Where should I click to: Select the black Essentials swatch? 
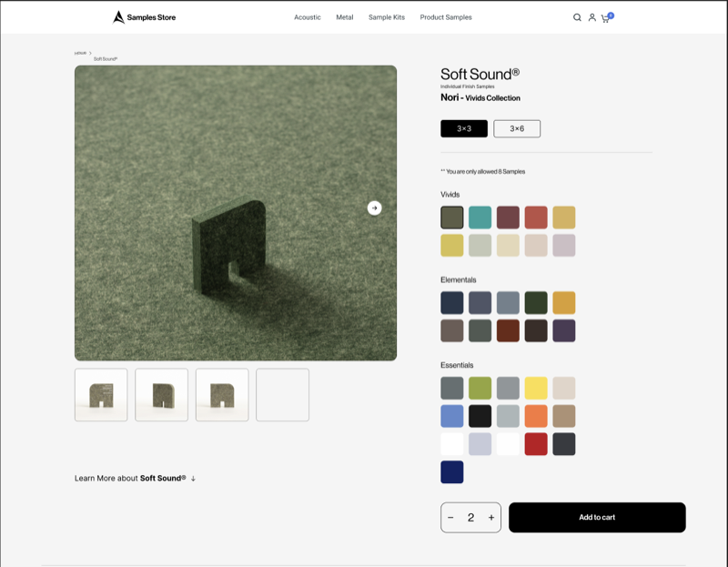click(480, 416)
